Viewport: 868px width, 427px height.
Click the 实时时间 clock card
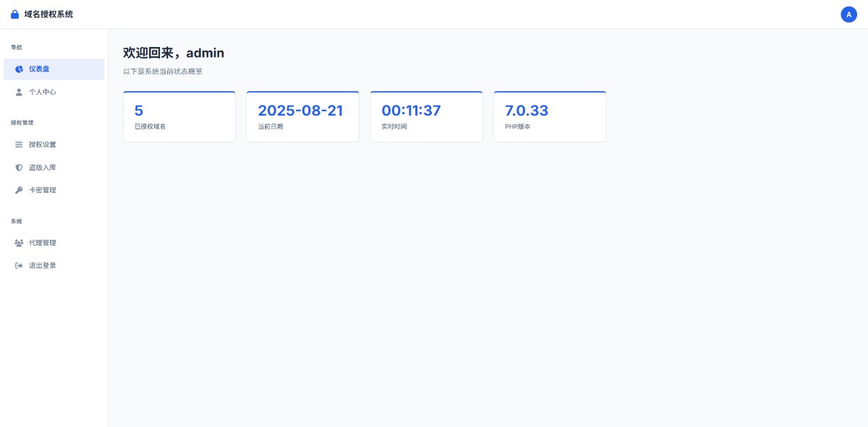pyautogui.click(x=426, y=117)
